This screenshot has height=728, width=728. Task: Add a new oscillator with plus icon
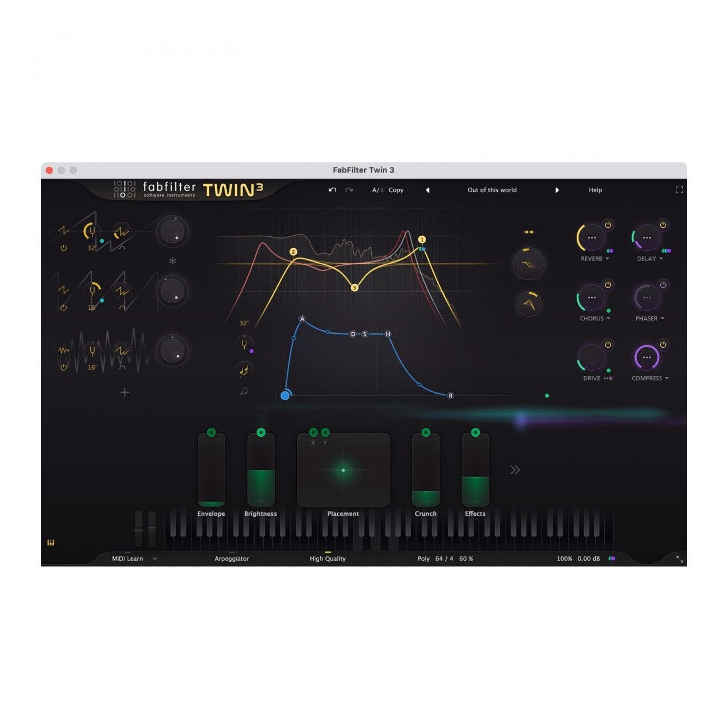point(124,393)
